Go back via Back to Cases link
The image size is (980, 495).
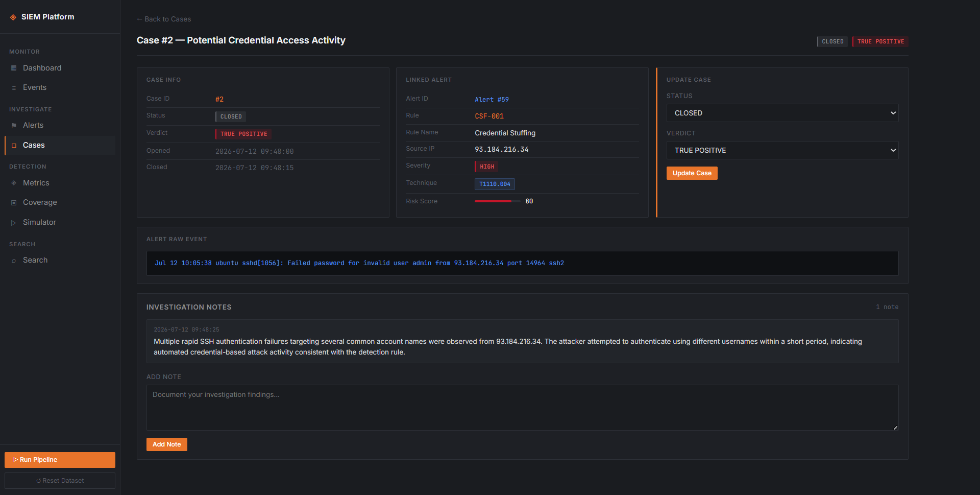[164, 19]
